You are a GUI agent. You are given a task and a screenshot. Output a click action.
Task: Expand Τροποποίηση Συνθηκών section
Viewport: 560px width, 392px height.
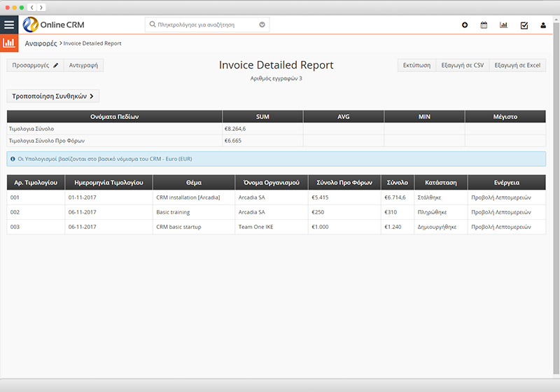pos(53,96)
